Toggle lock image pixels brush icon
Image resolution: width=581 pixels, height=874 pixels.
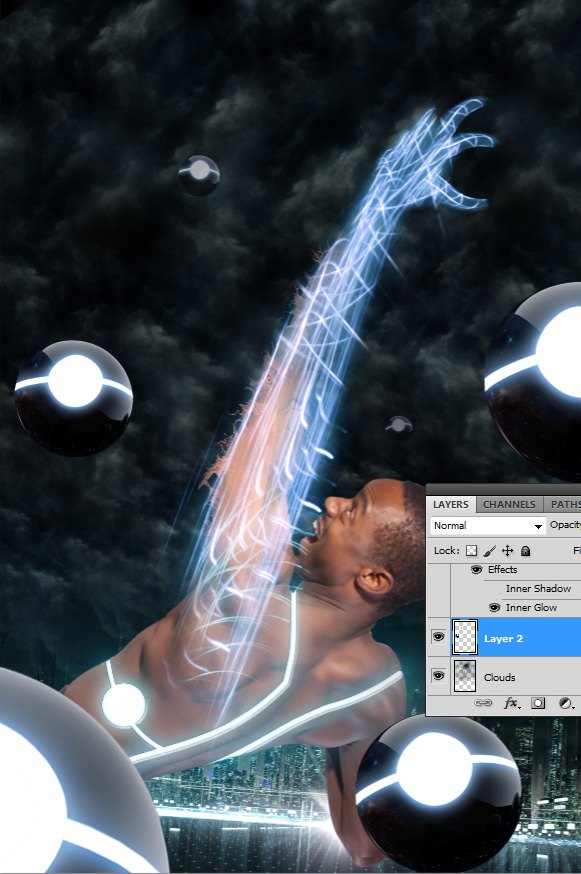(490, 551)
